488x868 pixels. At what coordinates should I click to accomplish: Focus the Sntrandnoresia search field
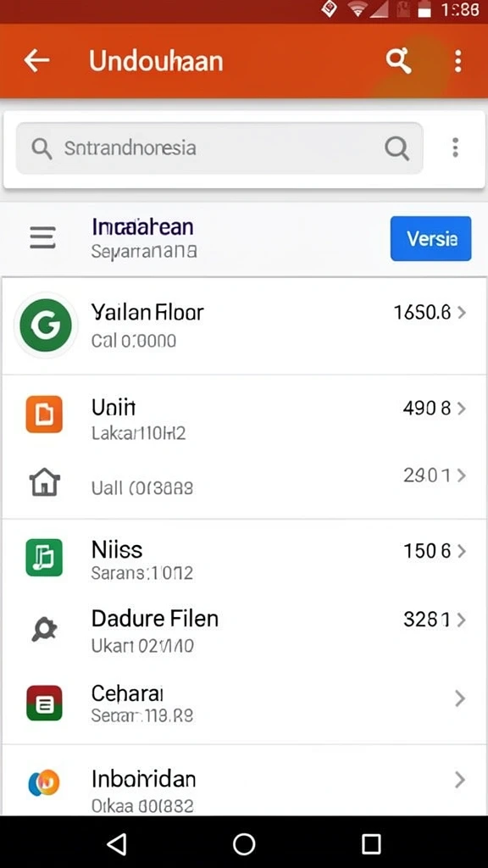(219, 148)
